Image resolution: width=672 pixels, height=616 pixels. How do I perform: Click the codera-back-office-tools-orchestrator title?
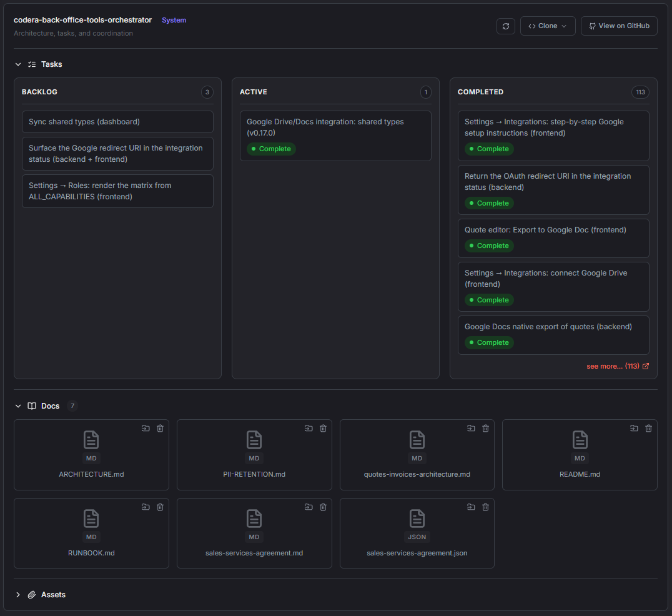coord(82,20)
